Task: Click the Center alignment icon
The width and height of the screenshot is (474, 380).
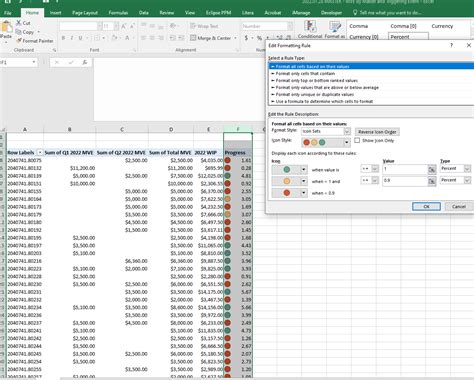Action: [x=152, y=38]
